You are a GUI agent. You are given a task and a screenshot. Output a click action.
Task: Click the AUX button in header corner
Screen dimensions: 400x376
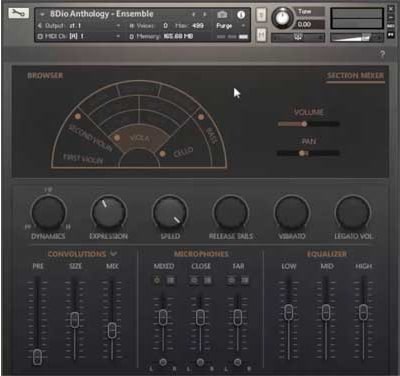pos(391,26)
